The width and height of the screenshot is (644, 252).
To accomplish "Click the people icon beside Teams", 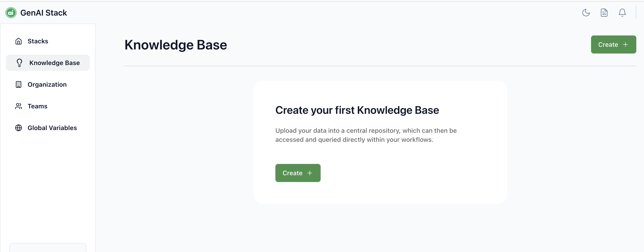I will (19, 106).
